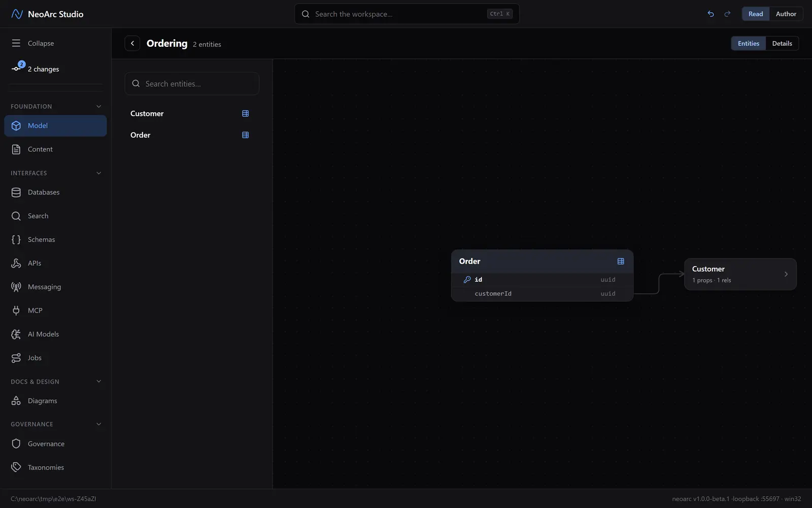This screenshot has width=812, height=508.
Task: Click the AI Models brain icon
Action: coord(16,334)
